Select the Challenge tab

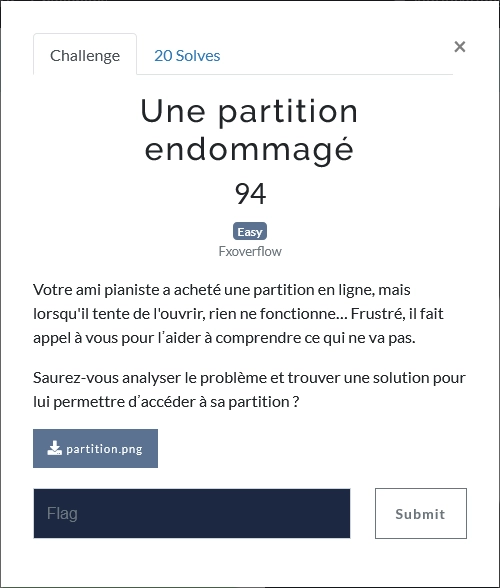pos(85,56)
